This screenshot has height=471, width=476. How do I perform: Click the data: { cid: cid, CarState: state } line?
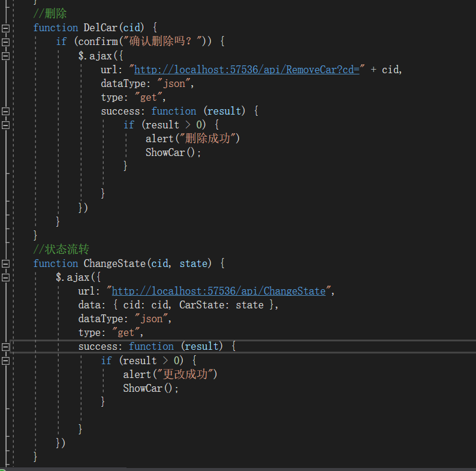click(x=178, y=305)
